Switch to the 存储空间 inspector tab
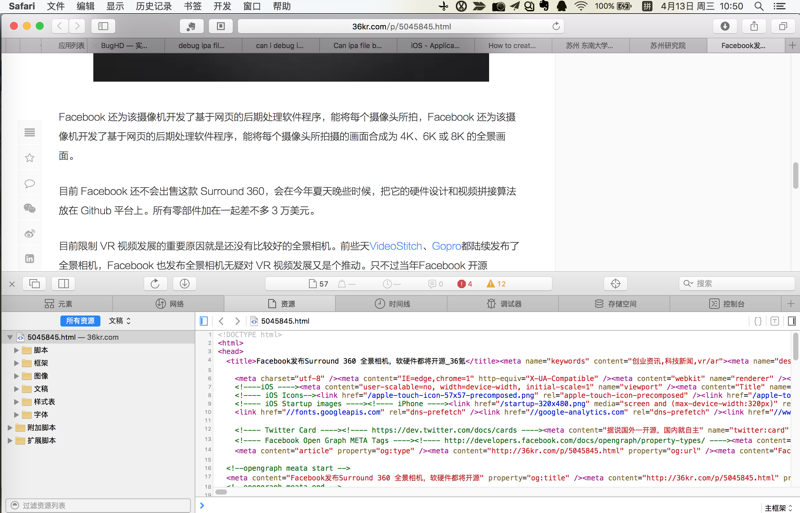Image resolution: width=800 pixels, height=513 pixels. coord(615,304)
